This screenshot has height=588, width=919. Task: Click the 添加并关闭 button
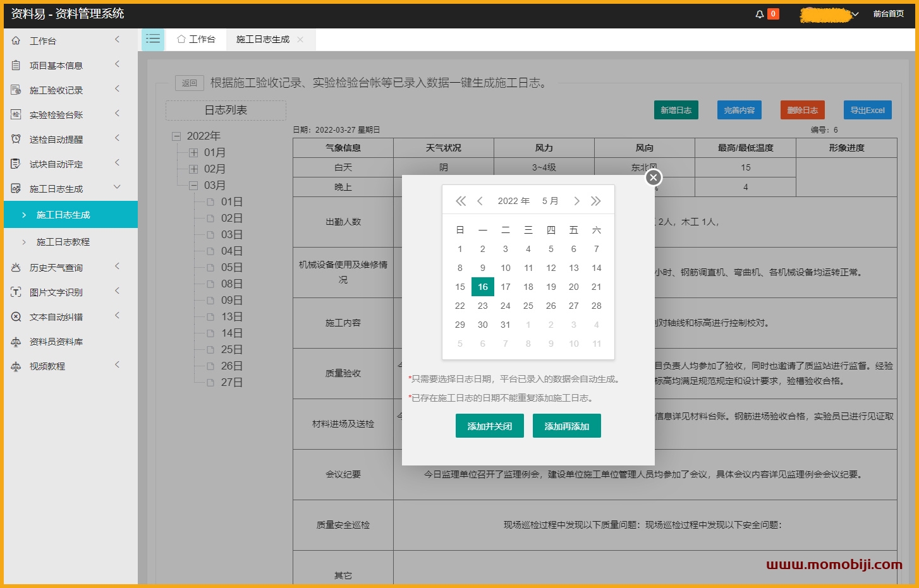[x=490, y=426]
